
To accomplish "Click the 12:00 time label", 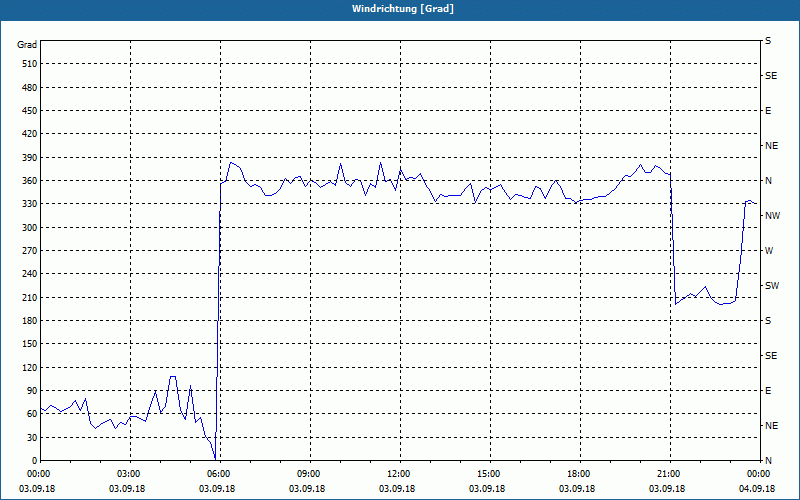I will (398, 474).
